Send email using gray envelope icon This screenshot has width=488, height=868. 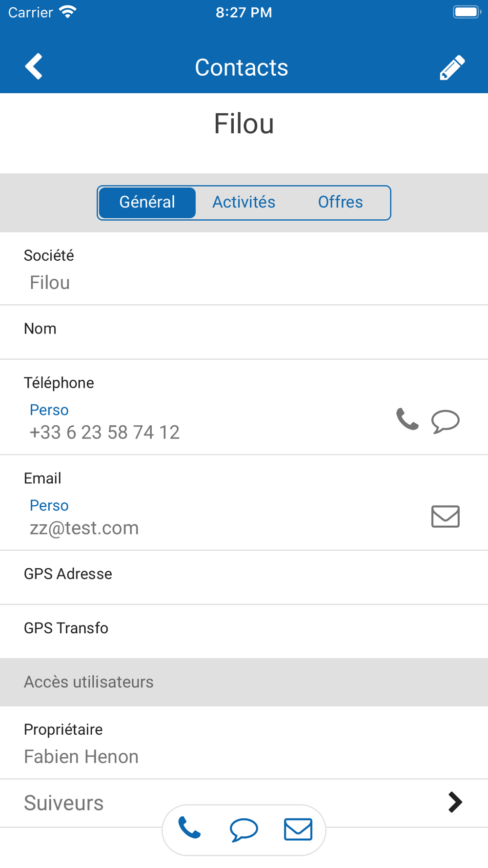pyautogui.click(x=446, y=517)
